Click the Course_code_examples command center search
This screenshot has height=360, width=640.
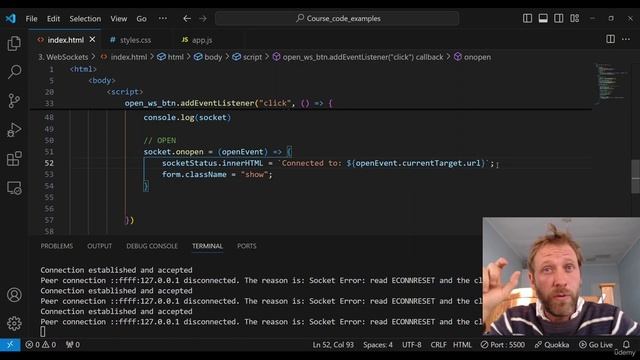[x=337, y=18]
